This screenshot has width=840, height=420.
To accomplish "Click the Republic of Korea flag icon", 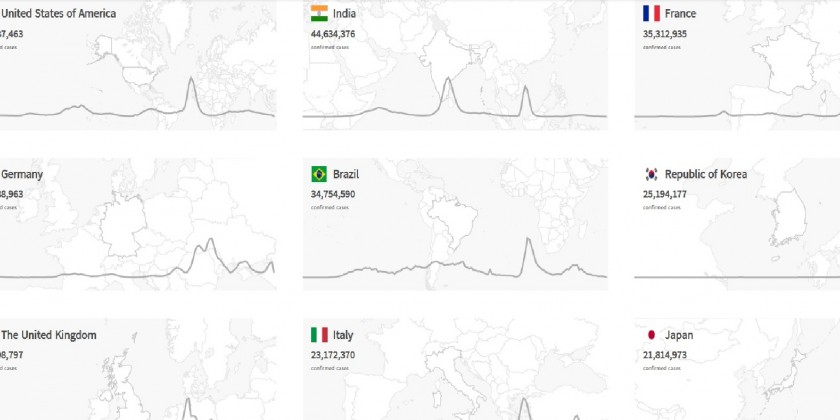I will coord(650,174).
